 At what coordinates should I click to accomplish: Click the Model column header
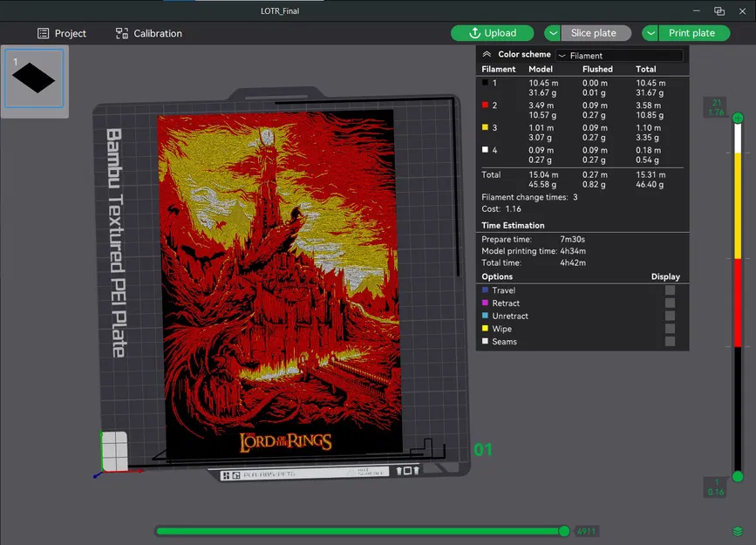click(541, 69)
